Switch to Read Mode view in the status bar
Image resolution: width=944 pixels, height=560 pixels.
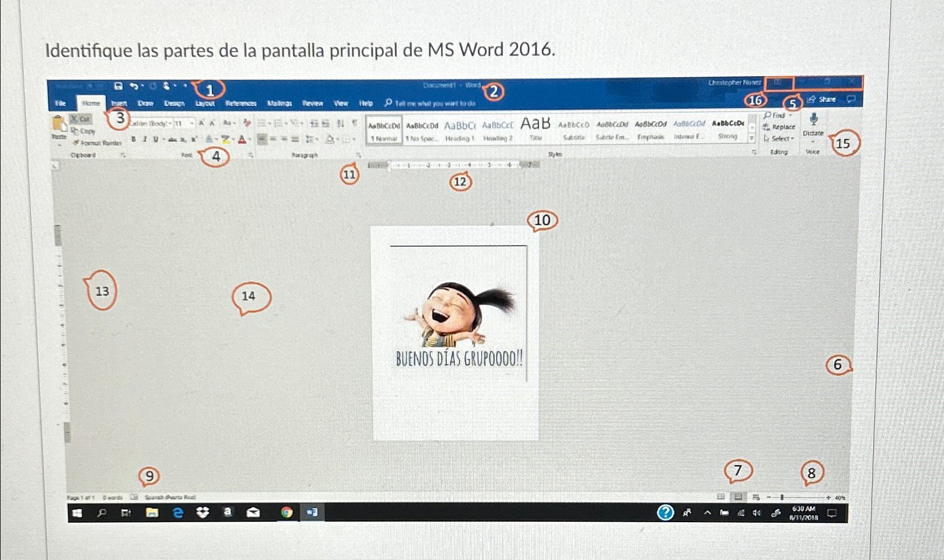[720, 497]
